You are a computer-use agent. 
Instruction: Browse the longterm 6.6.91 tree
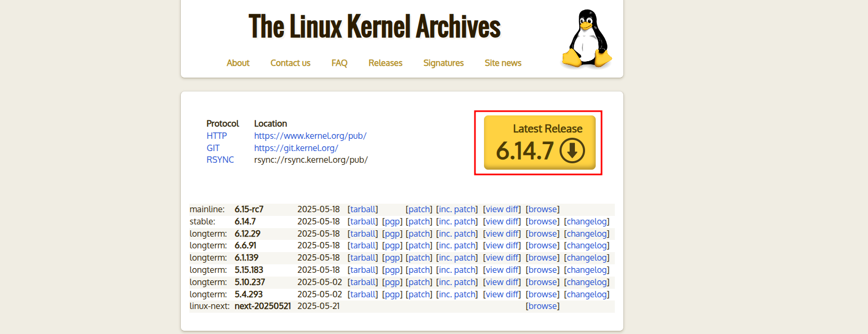542,245
